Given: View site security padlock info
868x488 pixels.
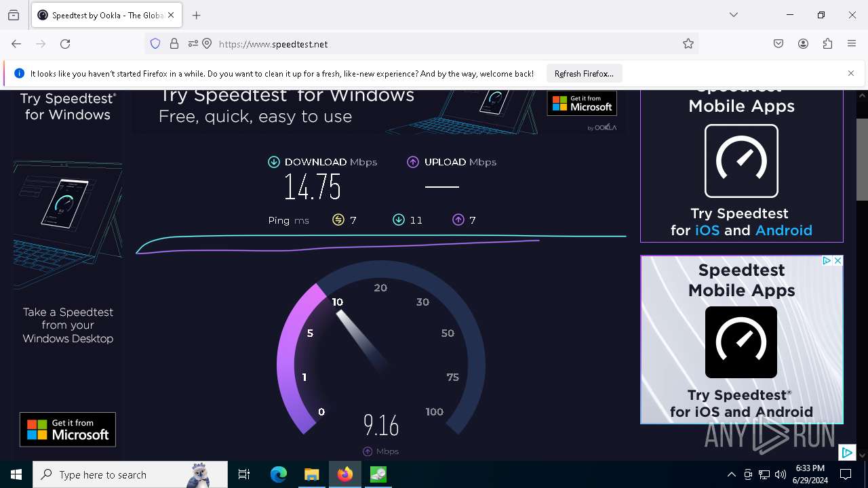Looking at the screenshot, I should (x=174, y=44).
